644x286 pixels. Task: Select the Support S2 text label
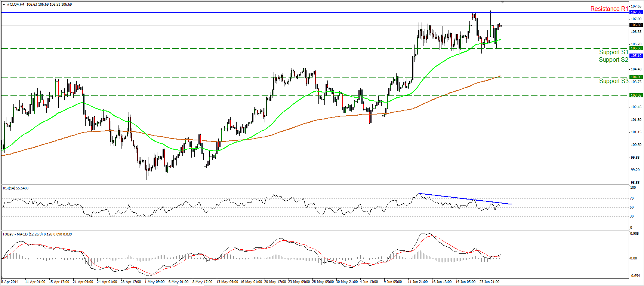[x=614, y=60]
